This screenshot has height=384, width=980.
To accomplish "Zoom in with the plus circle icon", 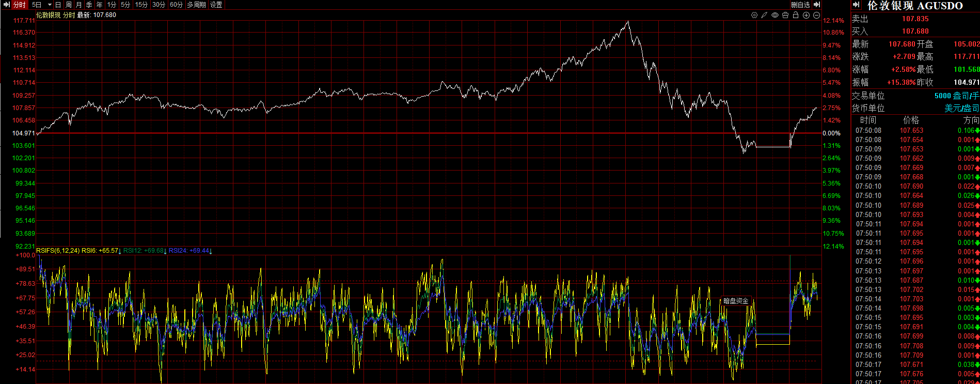I will (806, 16).
